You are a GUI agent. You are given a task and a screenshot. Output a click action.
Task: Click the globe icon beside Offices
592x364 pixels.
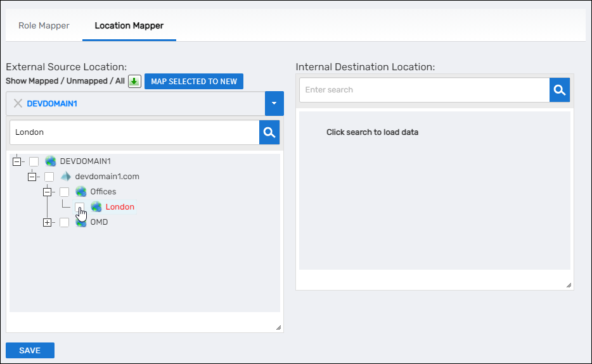pos(81,192)
